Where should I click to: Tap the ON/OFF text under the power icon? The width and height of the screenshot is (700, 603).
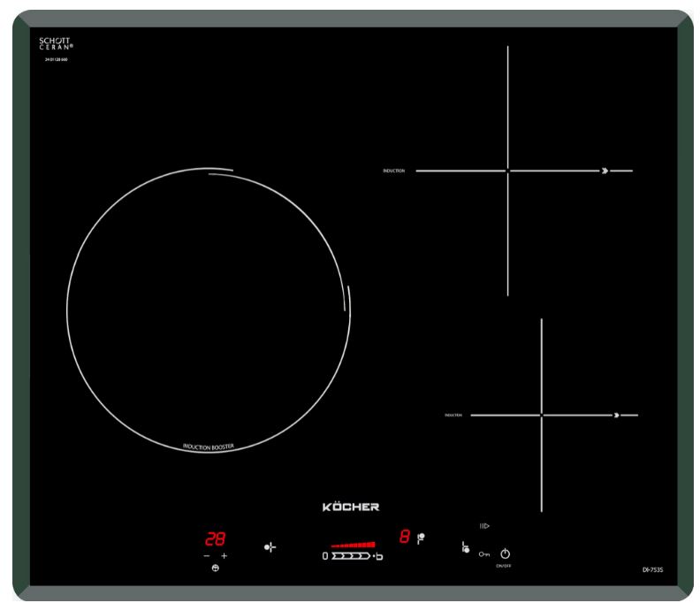coord(504,566)
